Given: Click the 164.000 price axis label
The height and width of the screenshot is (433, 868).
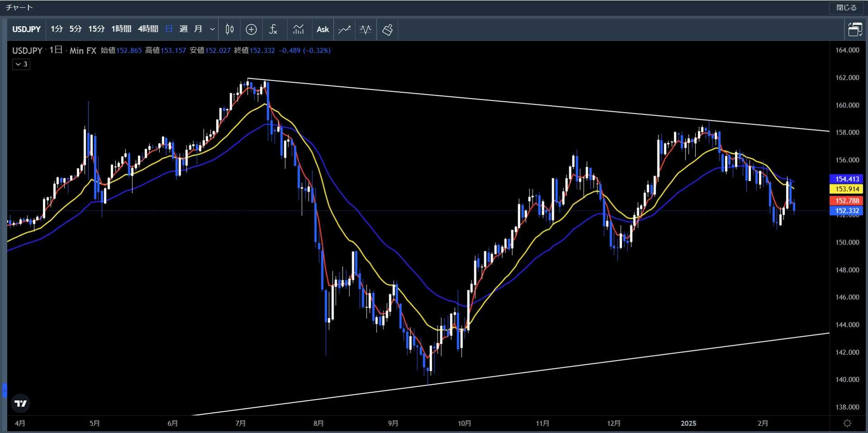Looking at the screenshot, I should [x=847, y=50].
